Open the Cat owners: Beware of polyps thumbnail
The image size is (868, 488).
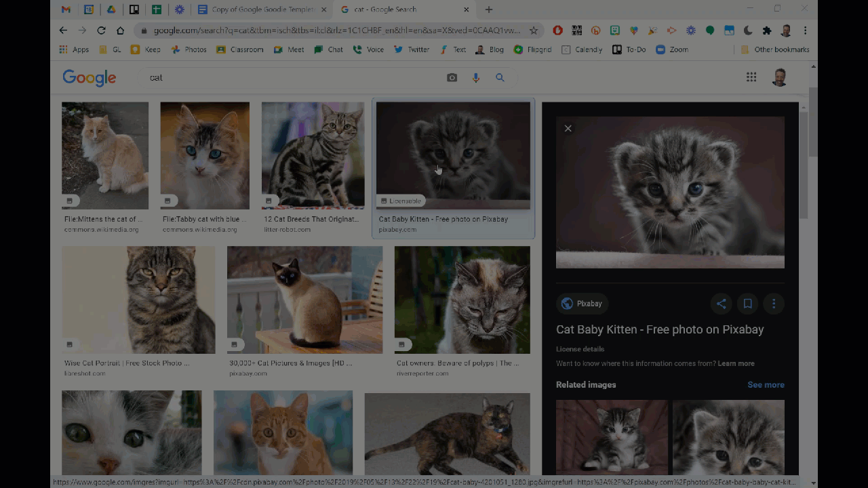coord(462,300)
